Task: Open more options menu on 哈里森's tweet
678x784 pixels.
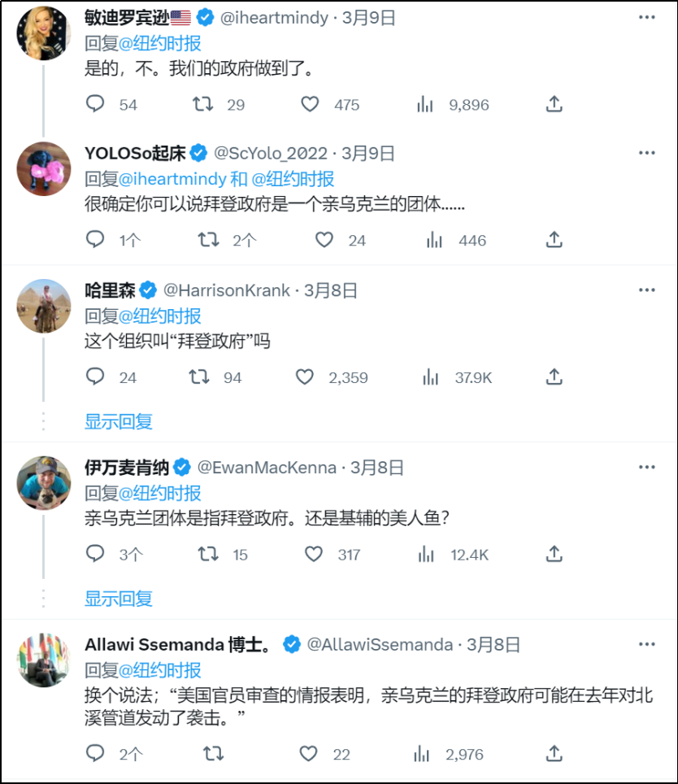Action: [646, 290]
